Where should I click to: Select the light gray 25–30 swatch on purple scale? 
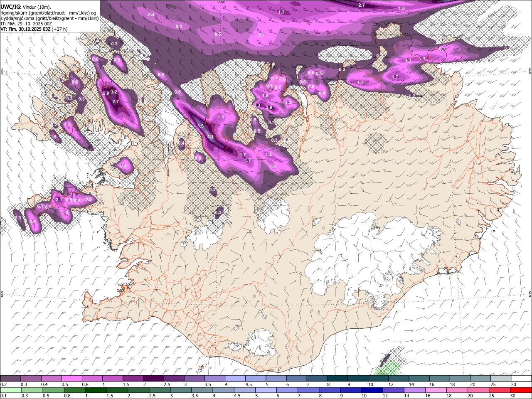pos(500,379)
